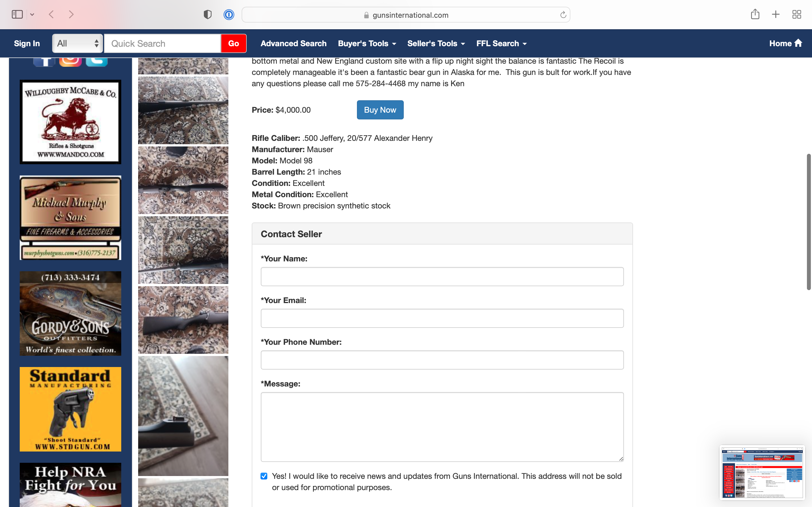Reload the page with refresh icon
The width and height of the screenshot is (812, 507).
(x=563, y=15)
